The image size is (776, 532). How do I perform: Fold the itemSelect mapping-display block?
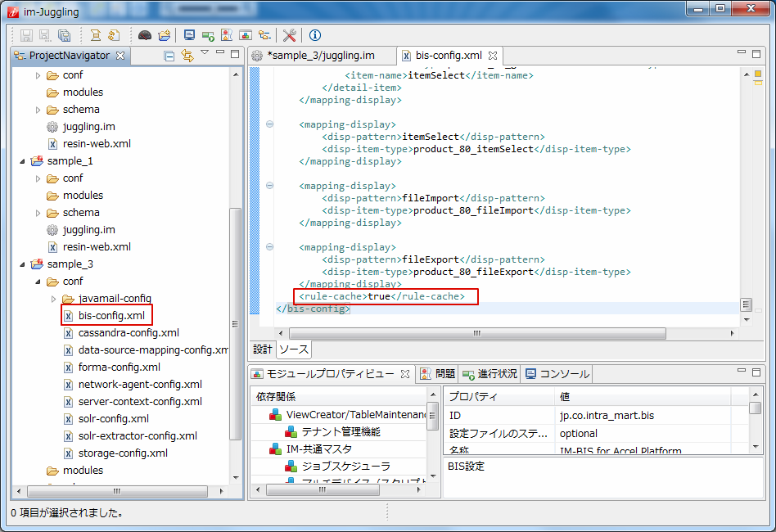pos(269,124)
